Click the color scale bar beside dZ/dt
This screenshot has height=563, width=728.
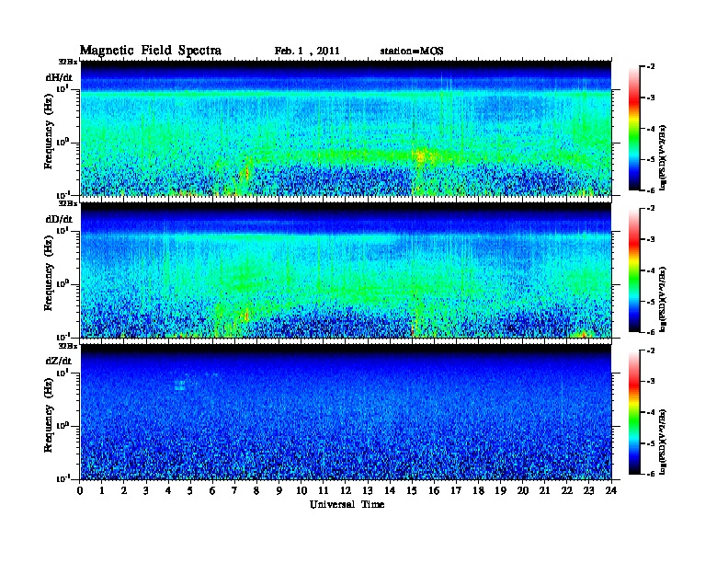click(x=634, y=412)
